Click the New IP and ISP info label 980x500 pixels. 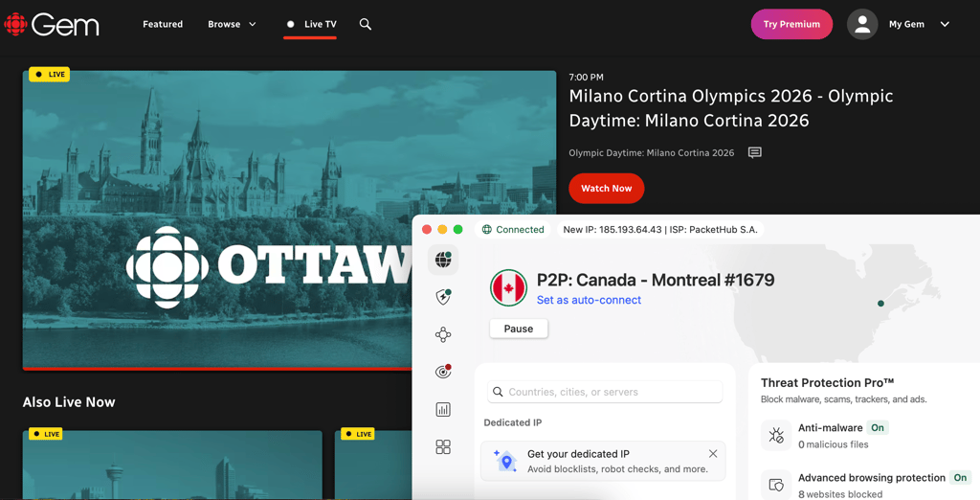click(x=660, y=230)
